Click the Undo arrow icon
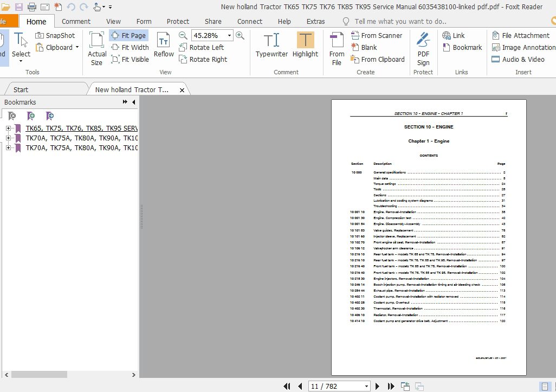 click(71, 7)
